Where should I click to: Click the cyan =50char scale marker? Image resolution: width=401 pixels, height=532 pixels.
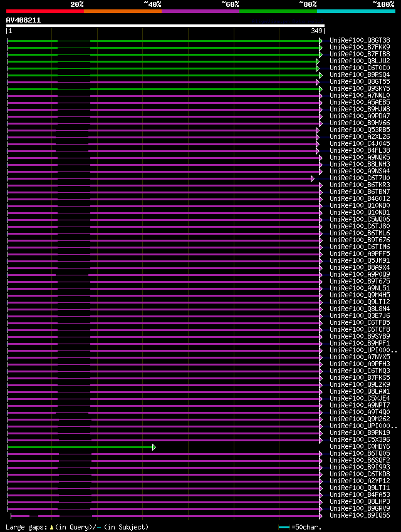click(284, 527)
